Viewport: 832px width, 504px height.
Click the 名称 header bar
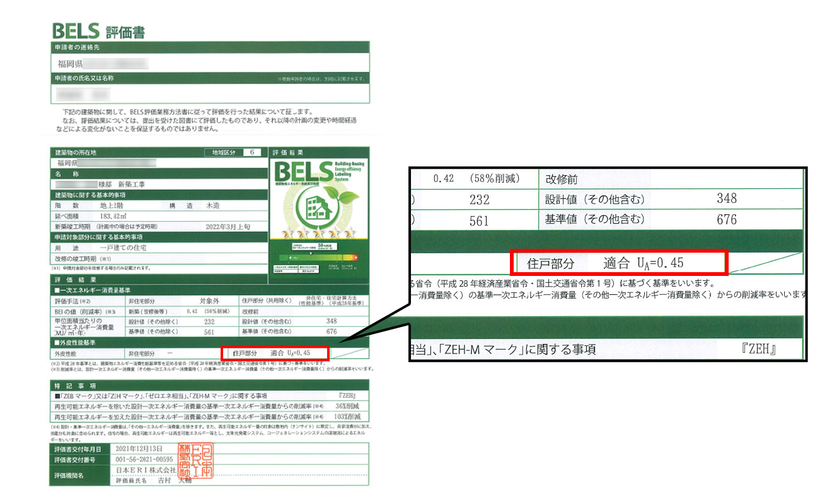coord(158,174)
